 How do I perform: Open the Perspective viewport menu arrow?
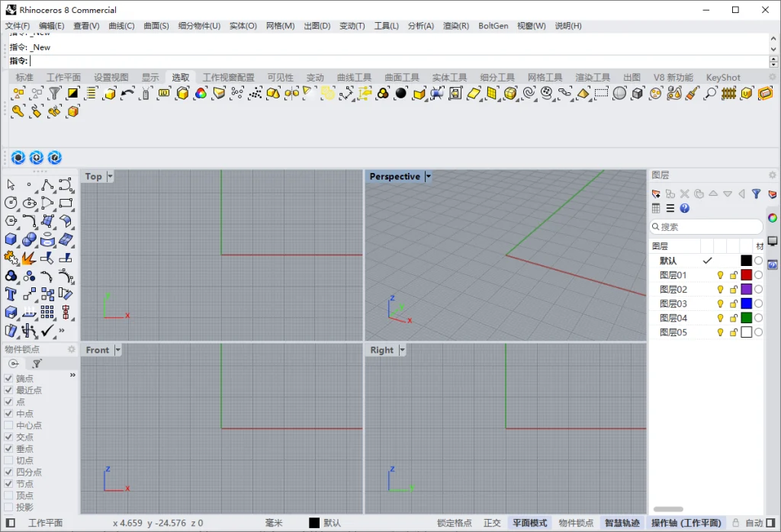coord(428,176)
